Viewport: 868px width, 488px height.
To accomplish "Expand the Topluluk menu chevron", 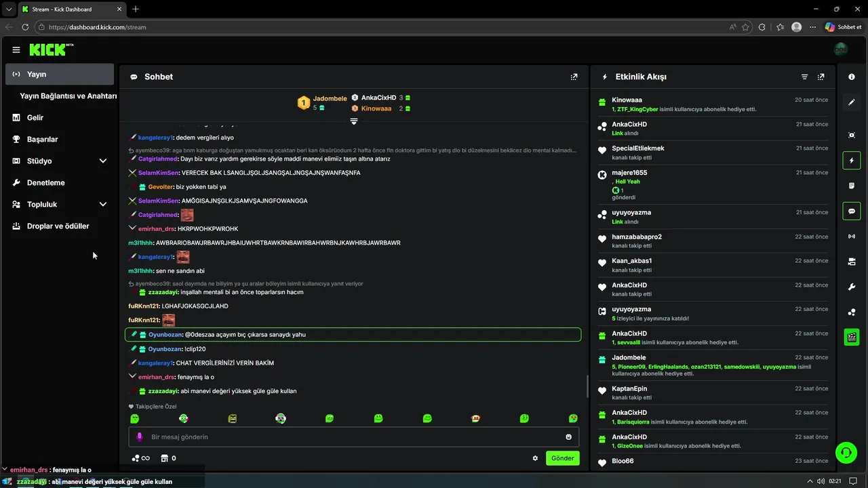I will 103,205.
